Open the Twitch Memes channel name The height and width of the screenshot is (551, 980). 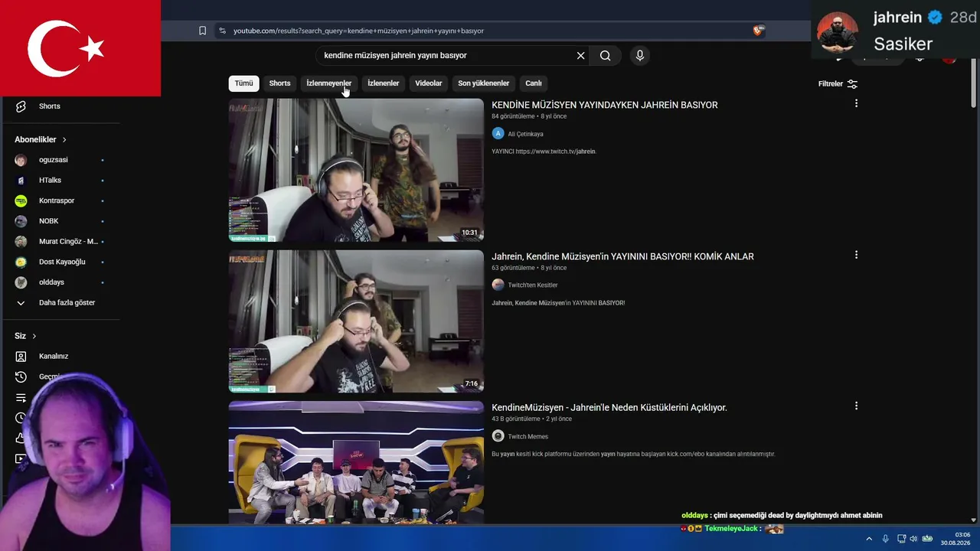tap(528, 436)
